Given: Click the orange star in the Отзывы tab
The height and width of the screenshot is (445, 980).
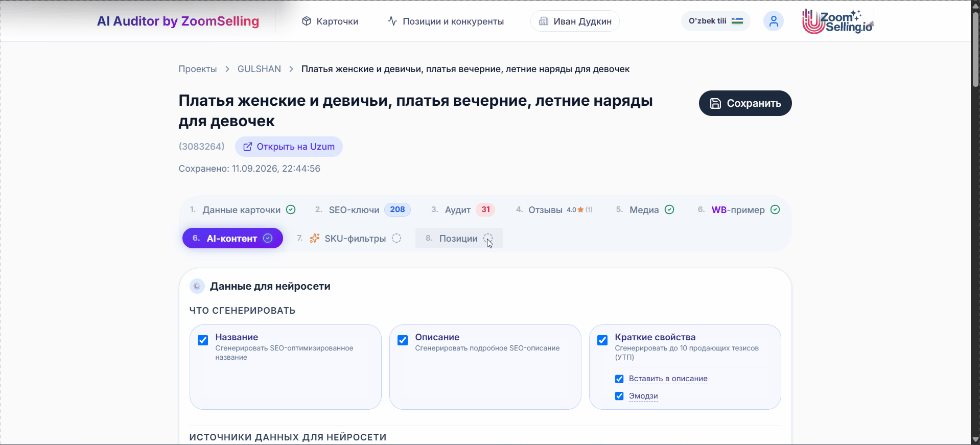Looking at the screenshot, I should pyautogui.click(x=580, y=209).
